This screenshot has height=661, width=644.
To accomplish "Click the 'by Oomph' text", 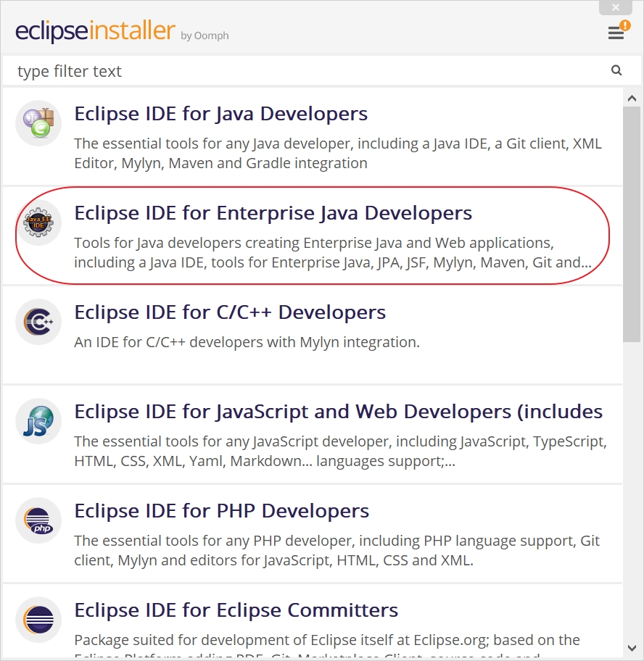I will (205, 36).
